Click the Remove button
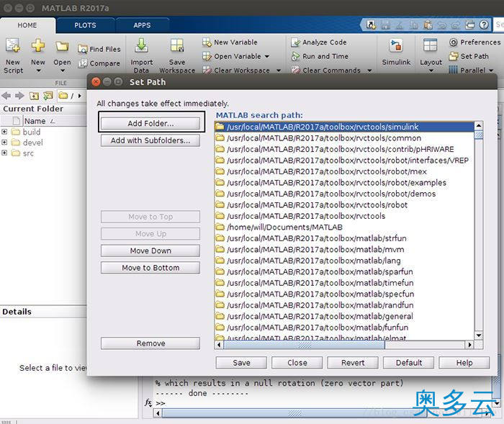504x424 pixels. coord(150,343)
